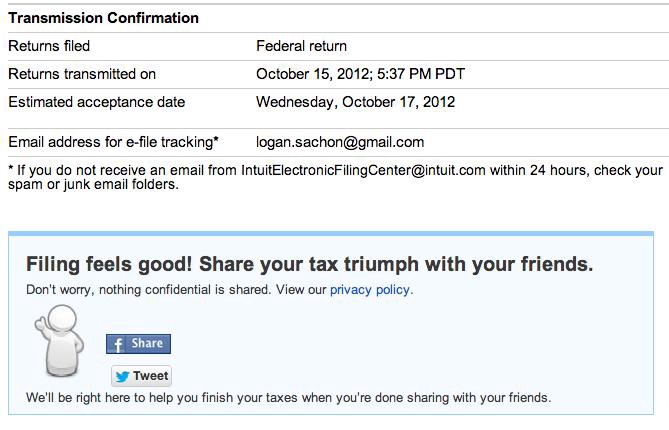
Task: Click the 'Returns filed' row label
Action: [49, 46]
